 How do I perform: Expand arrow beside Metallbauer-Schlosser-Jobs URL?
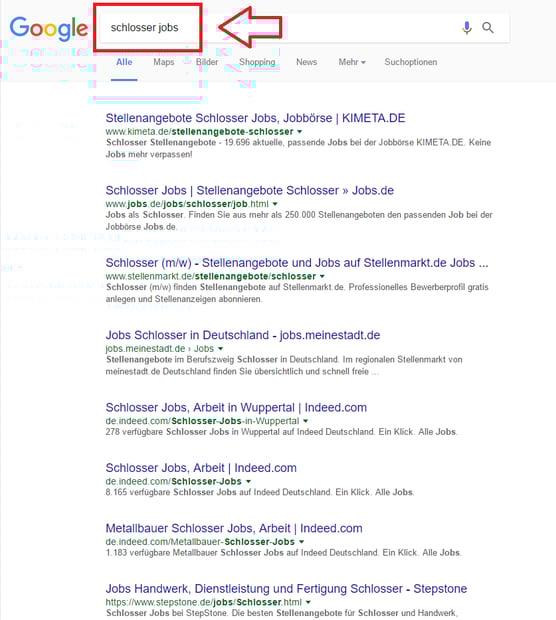(301, 542)
